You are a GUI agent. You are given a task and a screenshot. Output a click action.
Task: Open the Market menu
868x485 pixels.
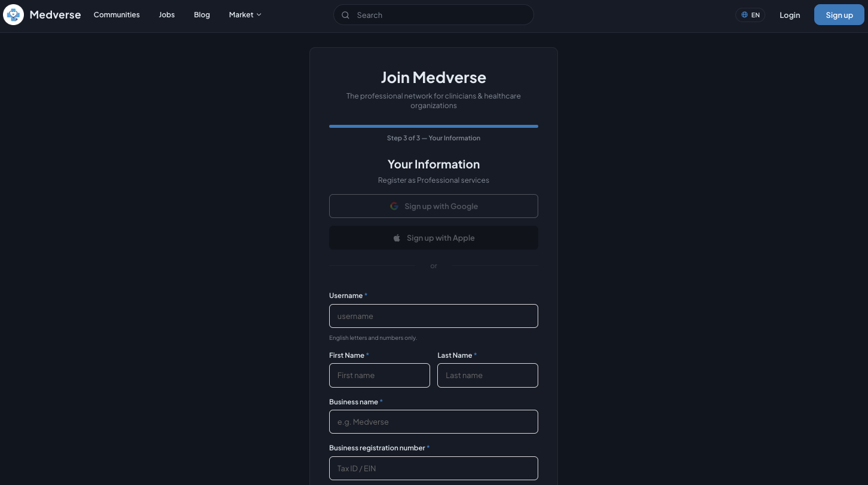[x=246, y=15]
